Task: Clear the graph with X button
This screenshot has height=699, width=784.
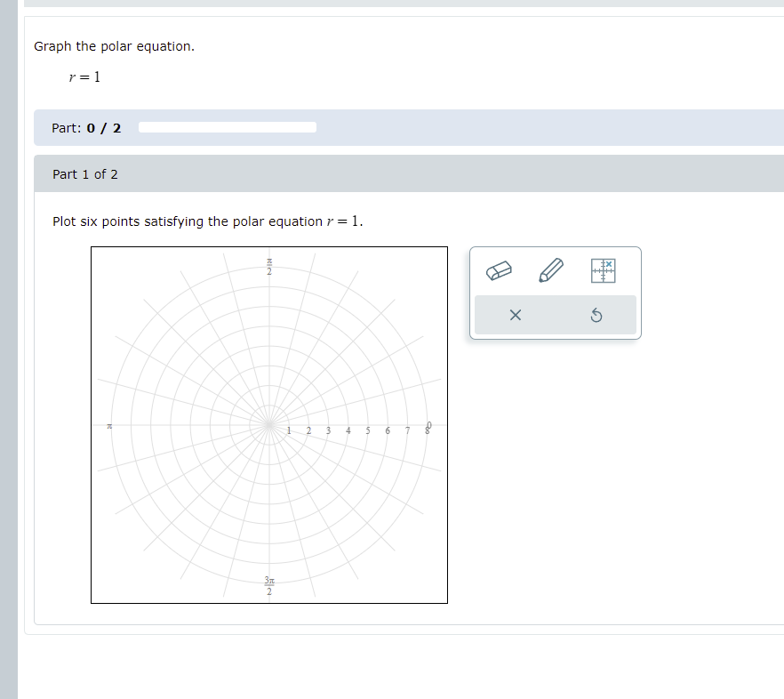Action: [x=515, y=315]
